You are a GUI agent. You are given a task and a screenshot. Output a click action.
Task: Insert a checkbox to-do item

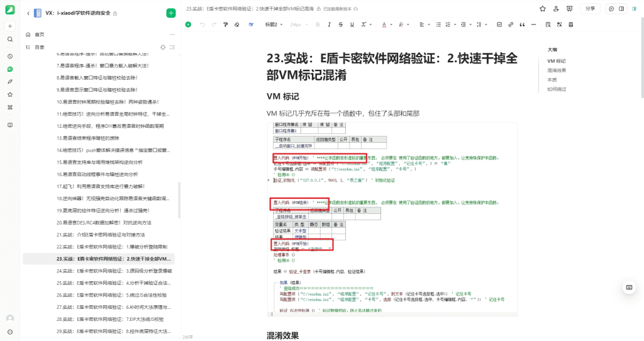click(499, 25)
